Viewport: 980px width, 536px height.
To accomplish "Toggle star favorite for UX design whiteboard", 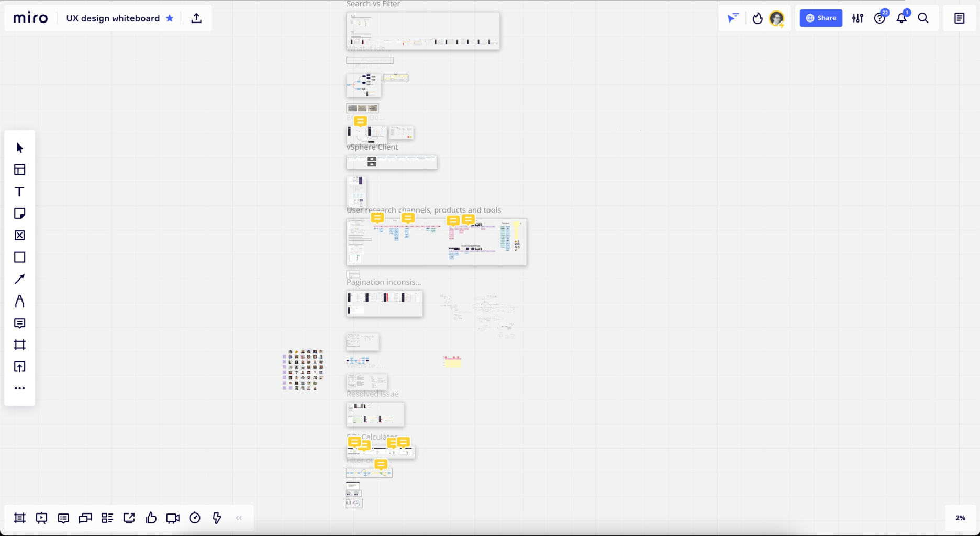I will tap(170, 18).
